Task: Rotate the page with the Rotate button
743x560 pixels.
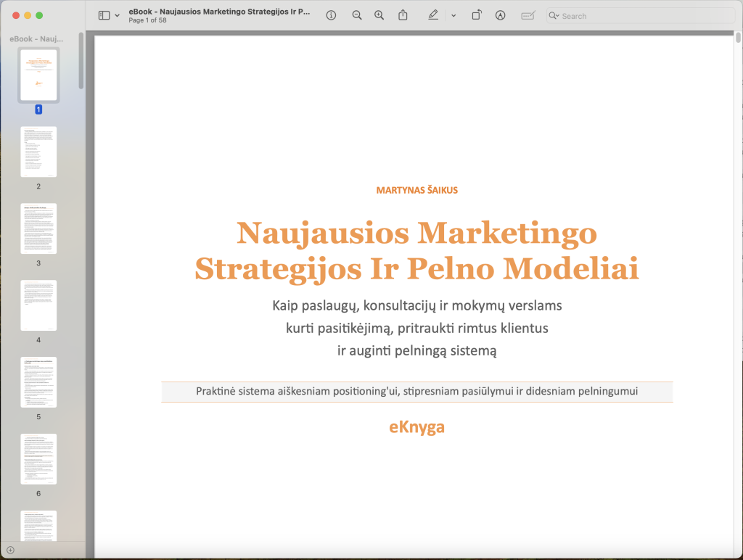Action: (x=477, y=15)
